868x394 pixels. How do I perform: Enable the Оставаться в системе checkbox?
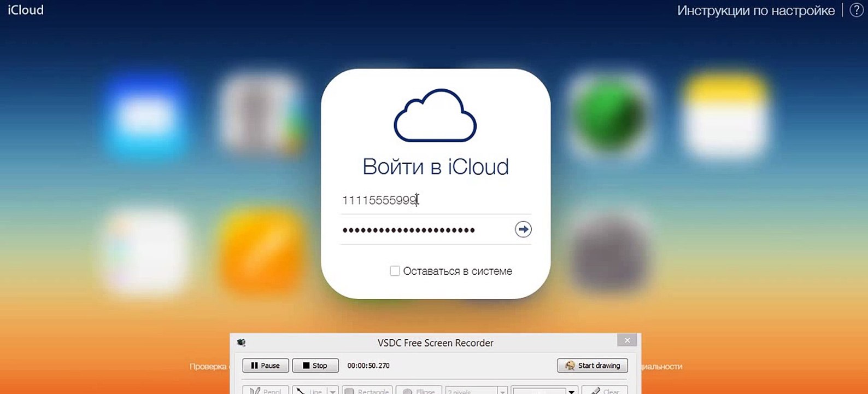[395, 271]
